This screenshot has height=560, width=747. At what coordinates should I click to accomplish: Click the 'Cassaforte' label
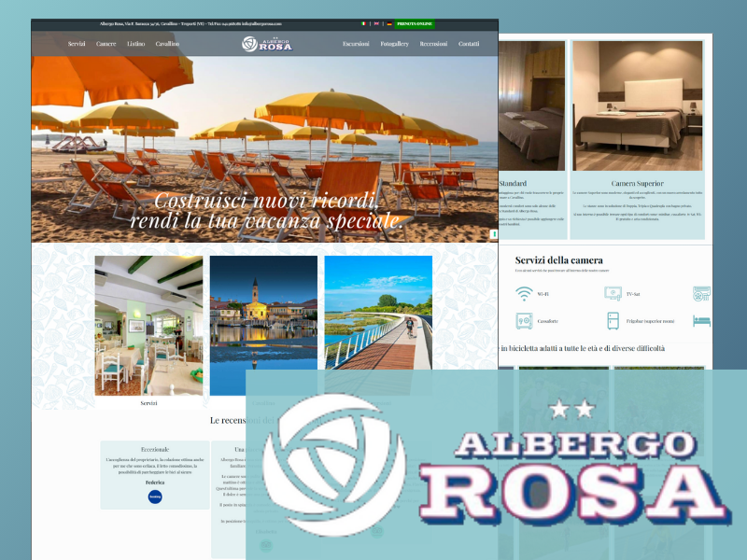pyautogui.click(x=548, y=321)
